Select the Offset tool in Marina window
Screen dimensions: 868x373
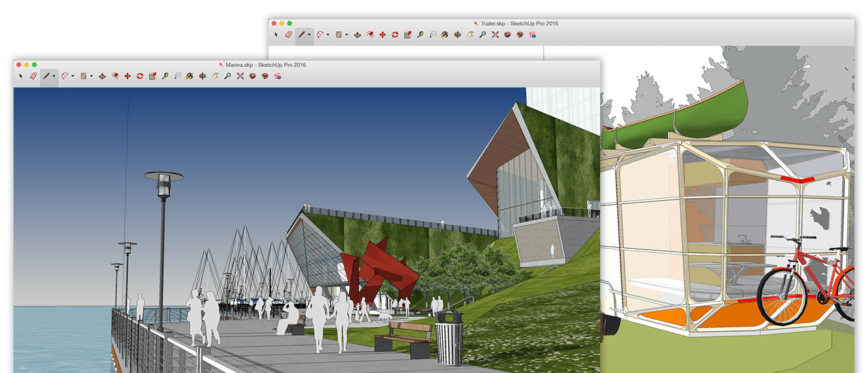[115, 76]
